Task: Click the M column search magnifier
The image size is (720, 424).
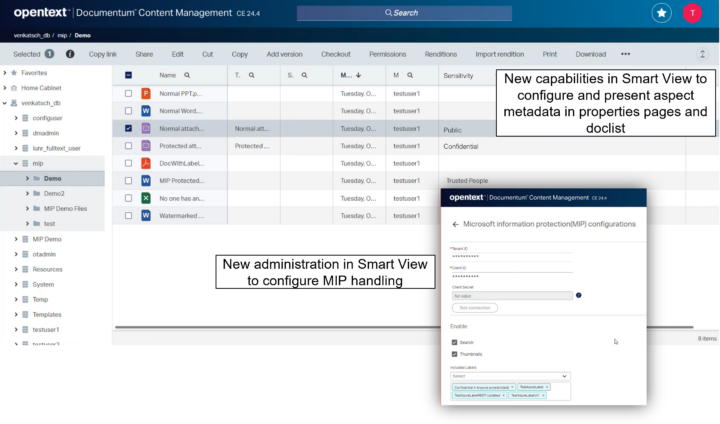Action: [x=410, y=75]
